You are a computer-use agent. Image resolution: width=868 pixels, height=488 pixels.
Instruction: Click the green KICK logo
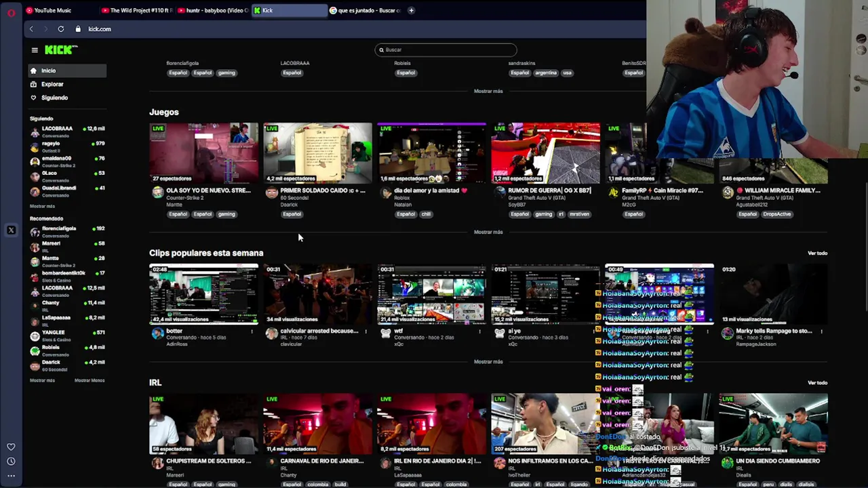[x=61, y=49]
